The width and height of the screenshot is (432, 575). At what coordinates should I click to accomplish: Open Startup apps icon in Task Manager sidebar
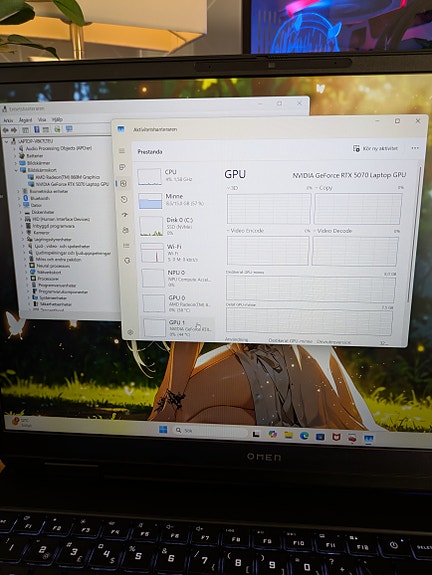pyautogui.click(x=125, y=215)
